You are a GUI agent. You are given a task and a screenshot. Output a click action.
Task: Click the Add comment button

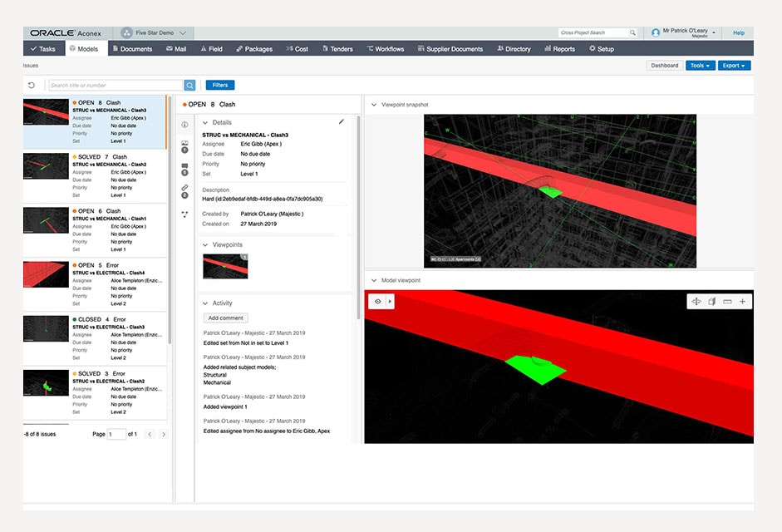pos(225,318)
